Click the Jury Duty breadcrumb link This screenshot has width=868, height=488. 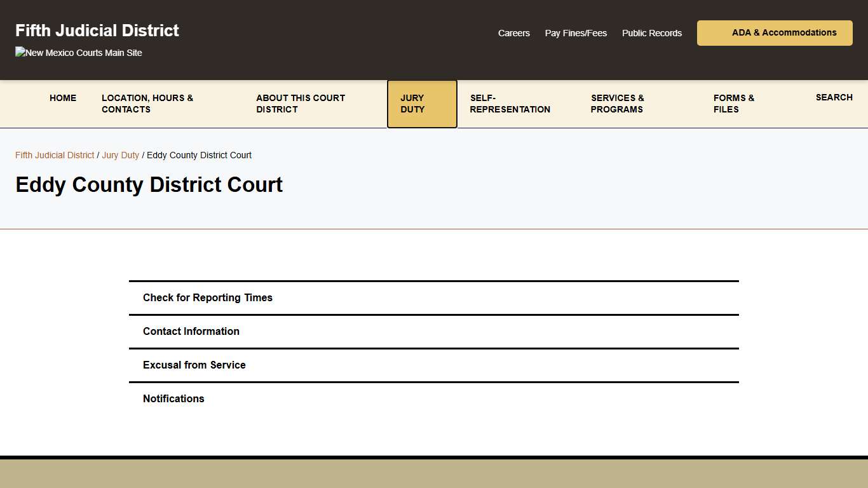click(120, 155)
